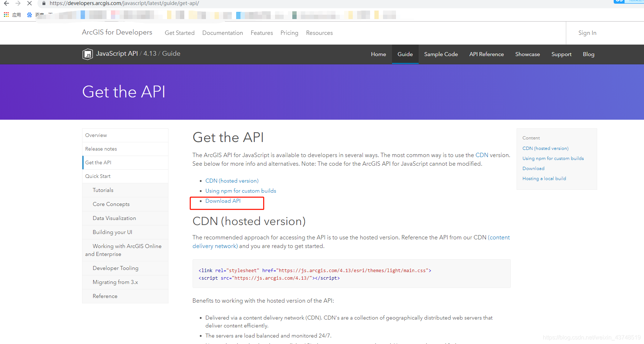Open Data Visualization in the sidebar
644x344 pixels.
(125, 218)
